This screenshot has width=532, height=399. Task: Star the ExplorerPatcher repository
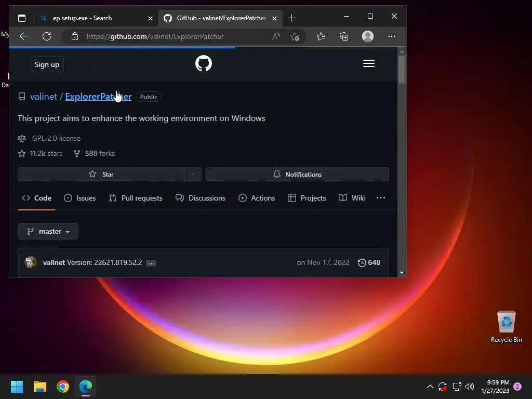[101, 175]
